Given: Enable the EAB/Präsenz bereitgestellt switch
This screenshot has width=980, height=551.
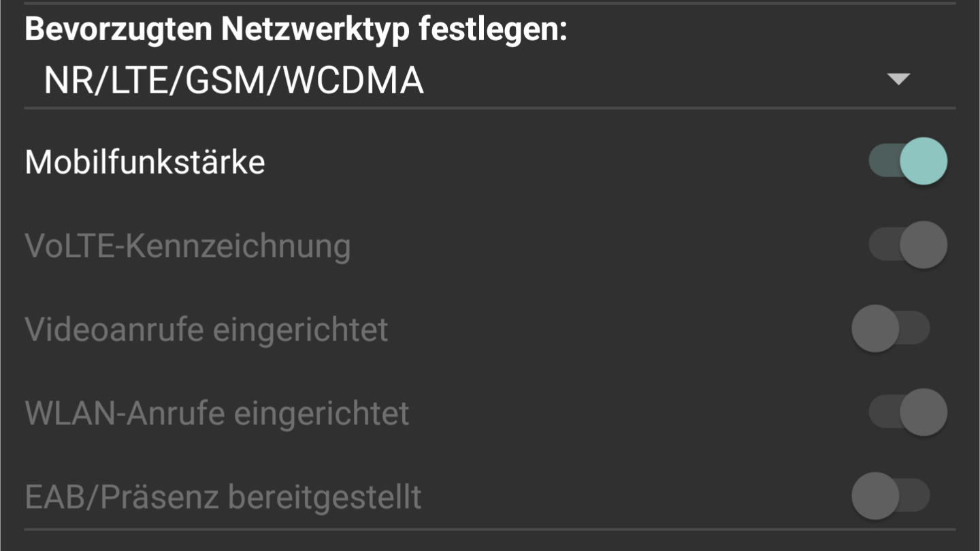Looking at the screenshot, I should (891, 497).
